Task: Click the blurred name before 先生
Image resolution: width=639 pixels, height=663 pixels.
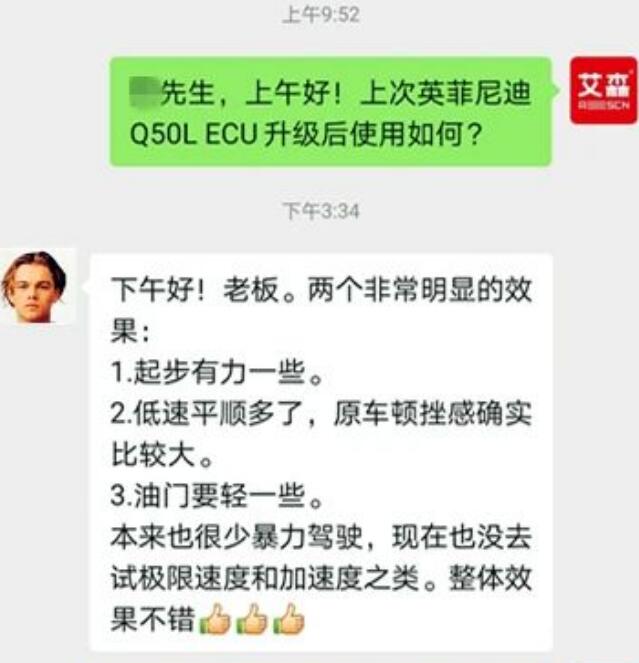Action: click(x=145, y=92)
